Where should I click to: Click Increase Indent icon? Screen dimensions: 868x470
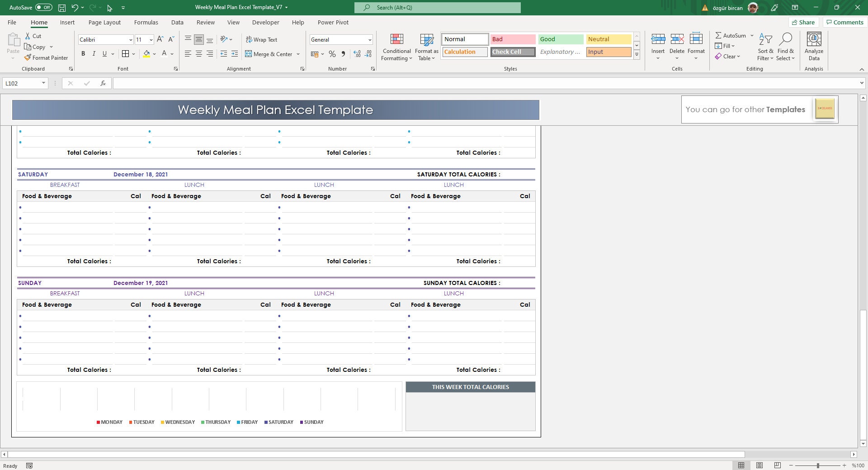pyautogui.click(x=235, y=54)
